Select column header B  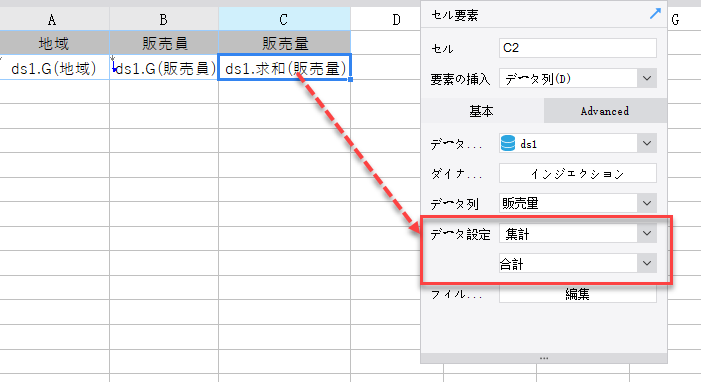point(164,19)
